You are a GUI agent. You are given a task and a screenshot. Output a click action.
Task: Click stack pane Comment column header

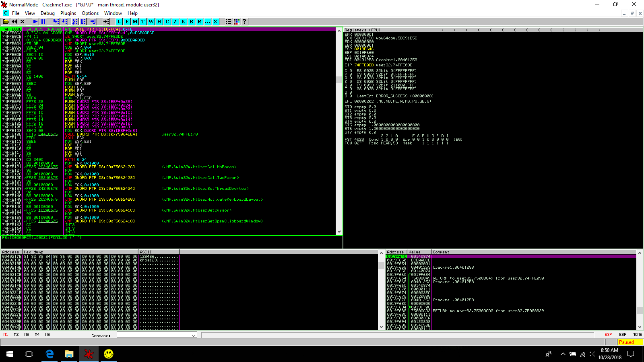[x=534, y=252]
